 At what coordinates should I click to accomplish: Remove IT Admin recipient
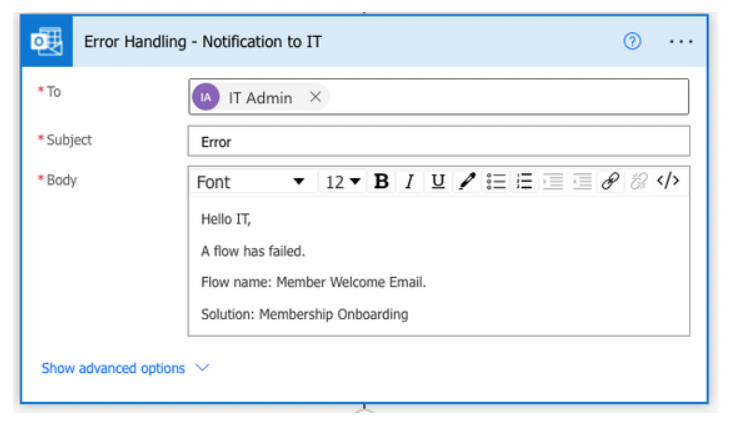pyautogui.click(x=316, y=97)
